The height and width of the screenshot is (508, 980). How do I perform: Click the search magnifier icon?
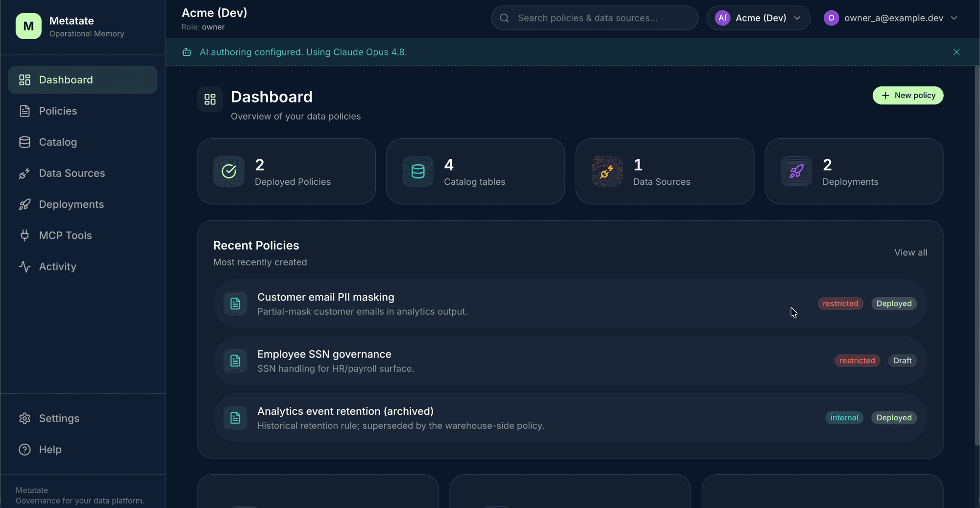504,18
